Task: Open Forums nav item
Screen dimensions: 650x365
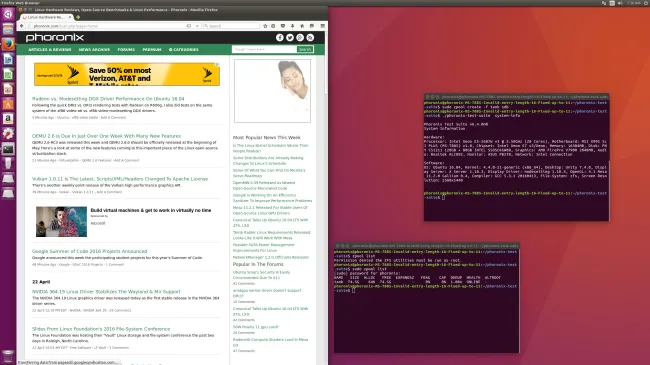Action: (x=126, y=49)
